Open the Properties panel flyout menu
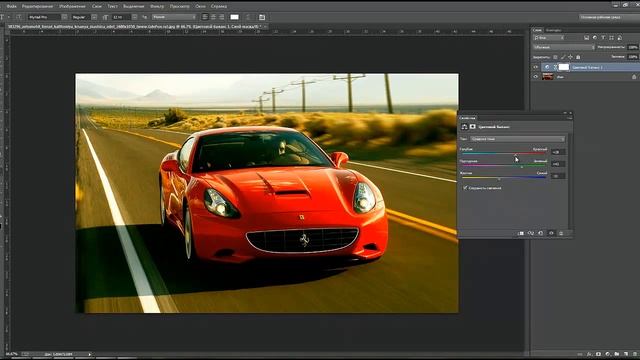640x360 pixels. (x=569, y=118)
